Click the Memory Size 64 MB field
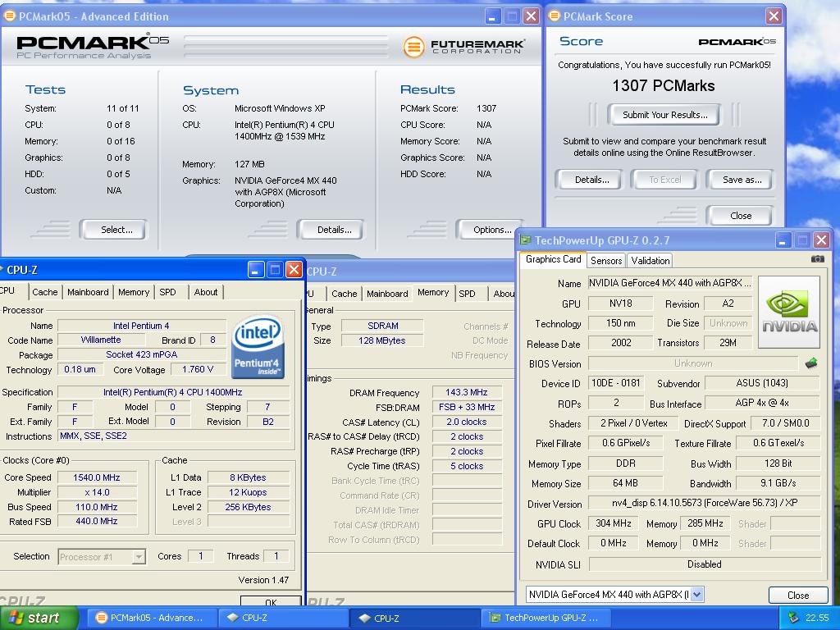The height and width of the screenshot is (630, 840). pos(624,483)
